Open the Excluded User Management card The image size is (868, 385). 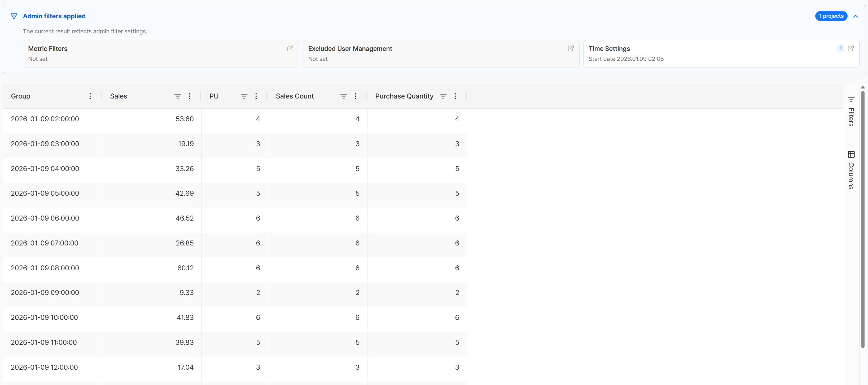click(441, 54)
